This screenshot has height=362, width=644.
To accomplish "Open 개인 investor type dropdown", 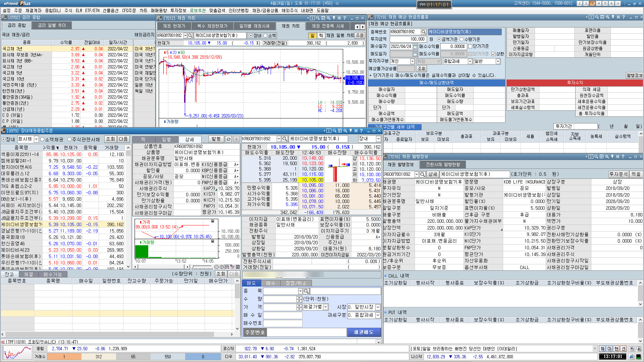I will click(412, 61).
